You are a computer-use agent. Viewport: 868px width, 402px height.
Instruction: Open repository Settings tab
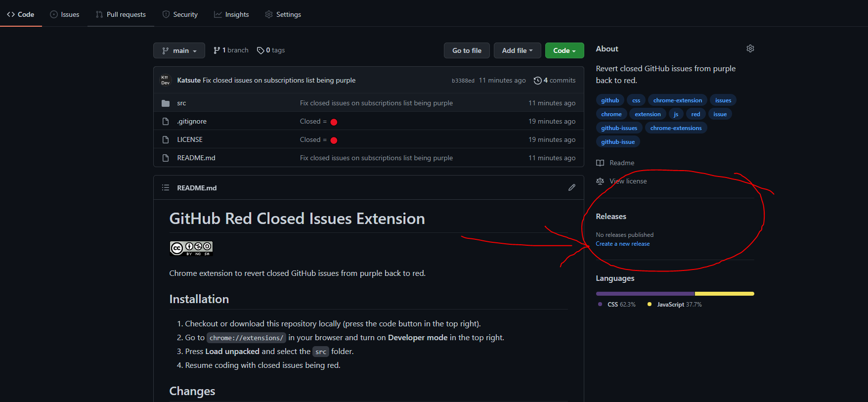[283, 14]
